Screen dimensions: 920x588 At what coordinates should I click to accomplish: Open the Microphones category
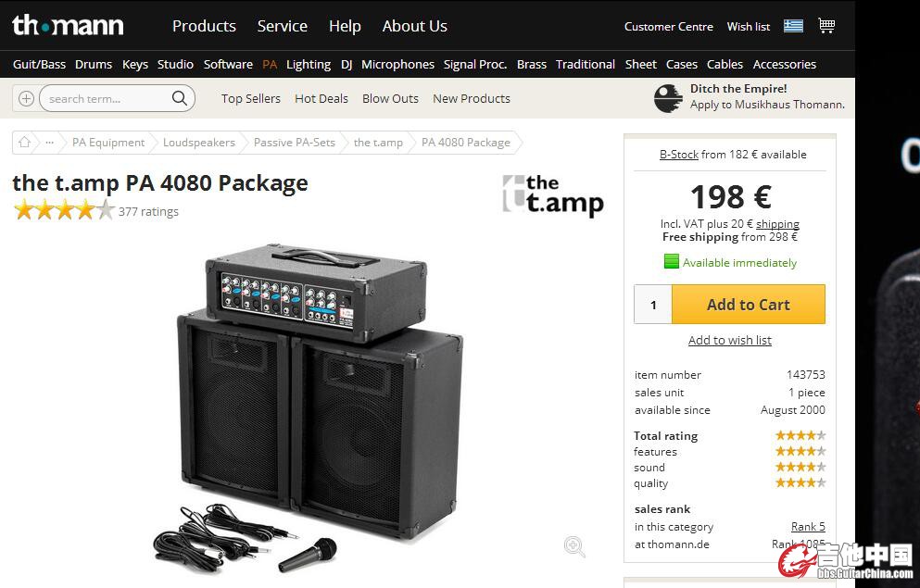(397, 64)
